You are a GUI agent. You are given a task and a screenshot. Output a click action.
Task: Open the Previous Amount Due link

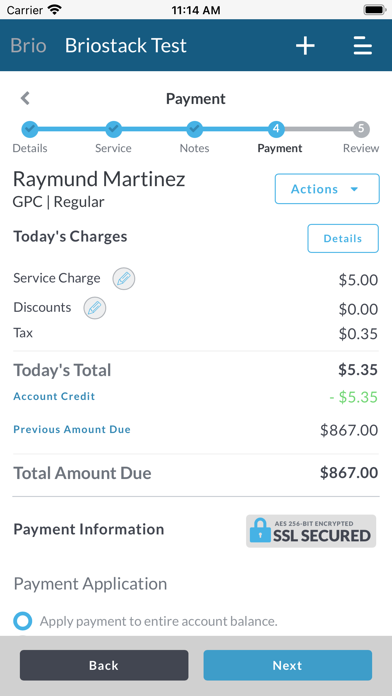coord(72,429)
